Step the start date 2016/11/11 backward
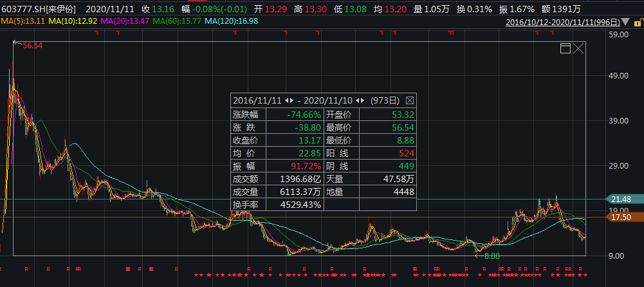Viewport: 644px width, 287px height. (x=286, y=100)
